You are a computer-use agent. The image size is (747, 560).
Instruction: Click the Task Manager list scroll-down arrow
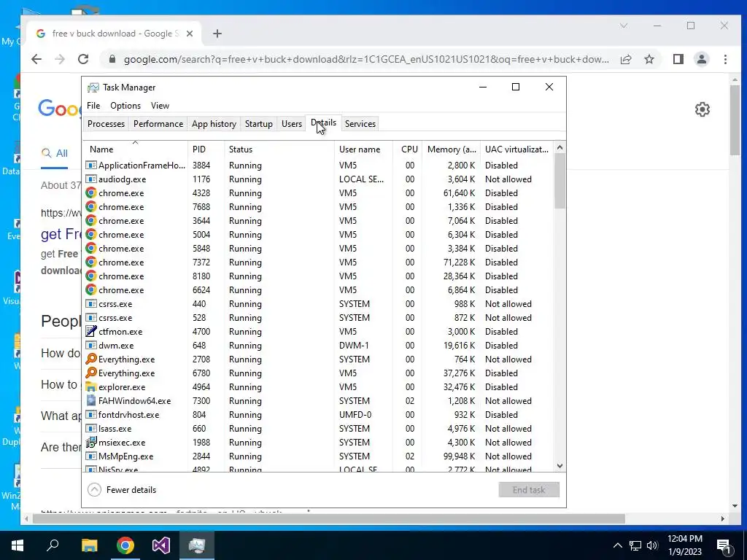[560, 466]
